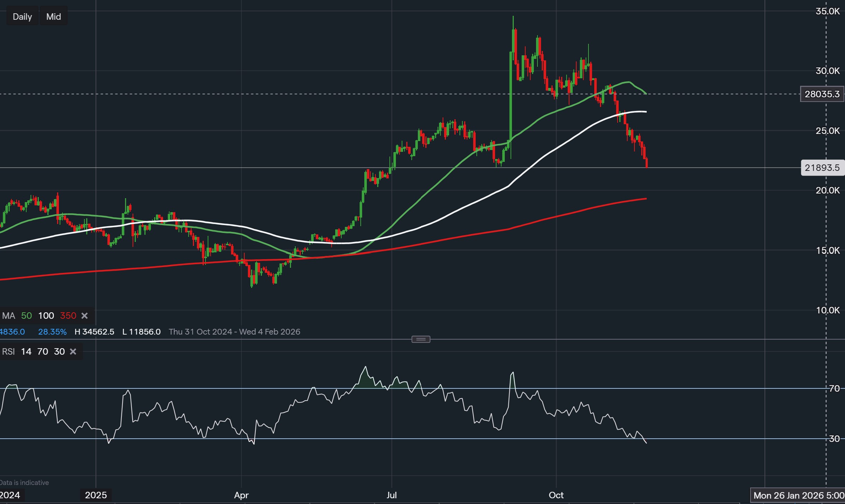
Task: Click the Oct label on time axis
Action: coord(556,495)
